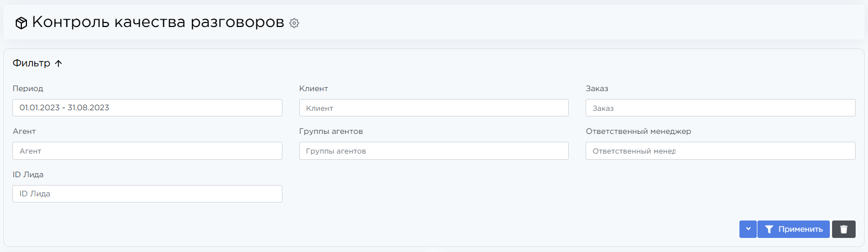Click the Ответственный менеджер label
868x252 pixels.
638,131
